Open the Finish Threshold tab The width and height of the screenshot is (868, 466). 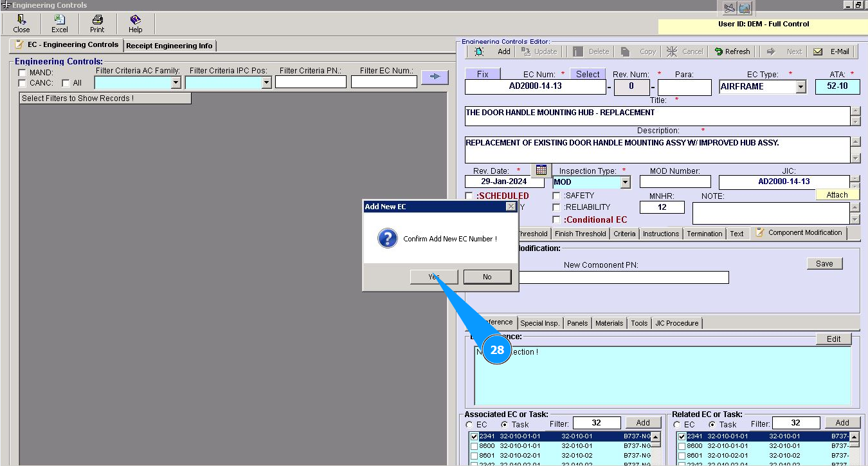tap(580, 234)
